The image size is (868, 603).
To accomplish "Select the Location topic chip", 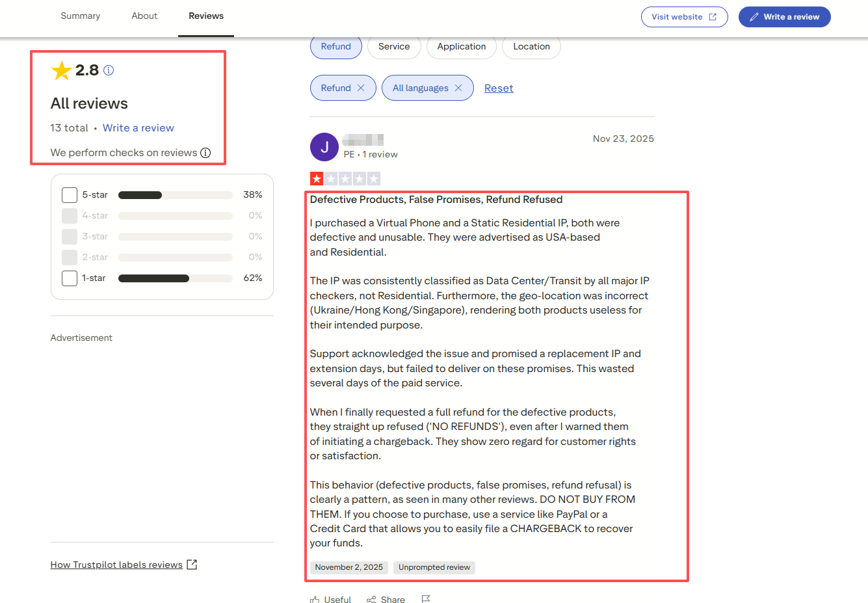I will tap(531, 47).
